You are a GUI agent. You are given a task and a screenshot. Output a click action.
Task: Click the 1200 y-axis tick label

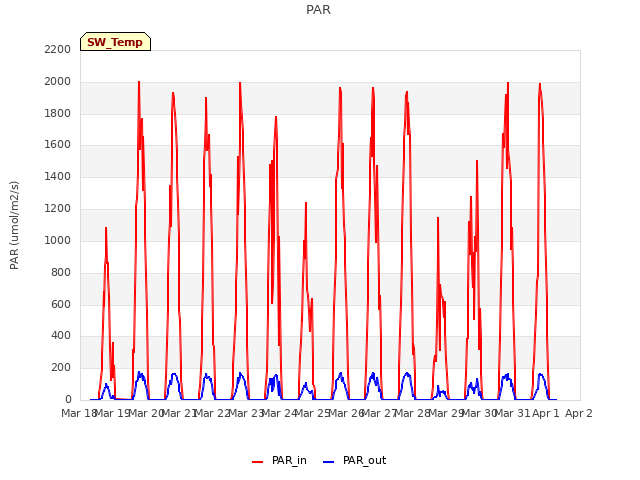tap(58, 209)
